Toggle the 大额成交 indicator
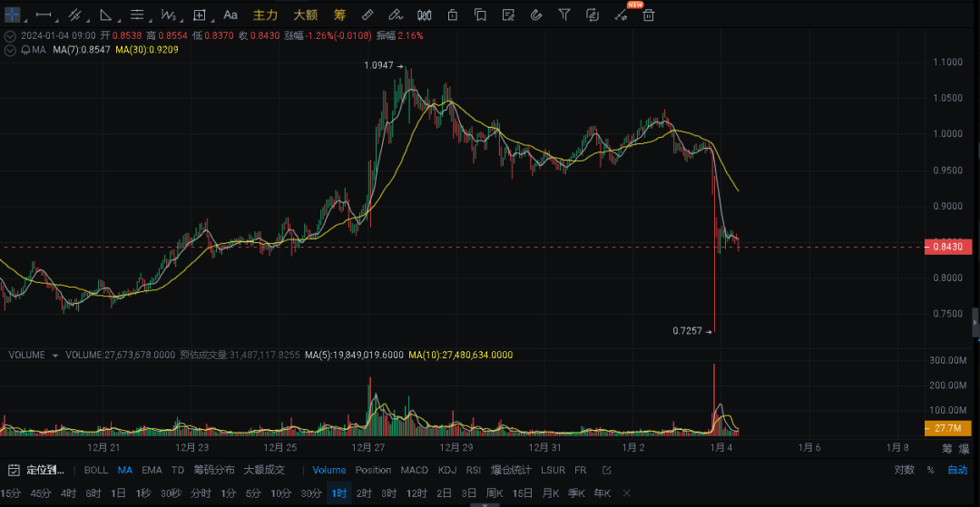 point(264,470)
